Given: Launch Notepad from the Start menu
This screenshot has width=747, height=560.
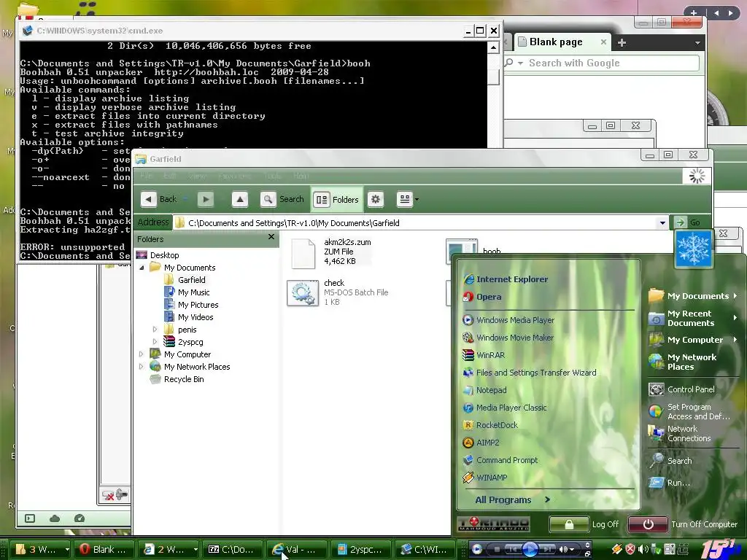Looking at the screenshot, I should pos(484,390).
